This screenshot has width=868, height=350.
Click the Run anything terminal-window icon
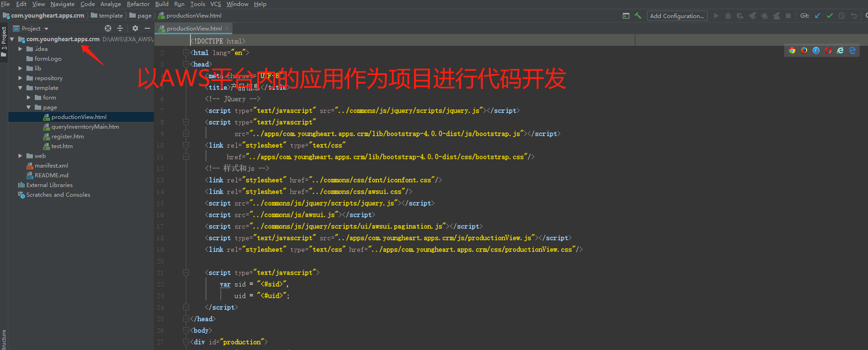626,16
